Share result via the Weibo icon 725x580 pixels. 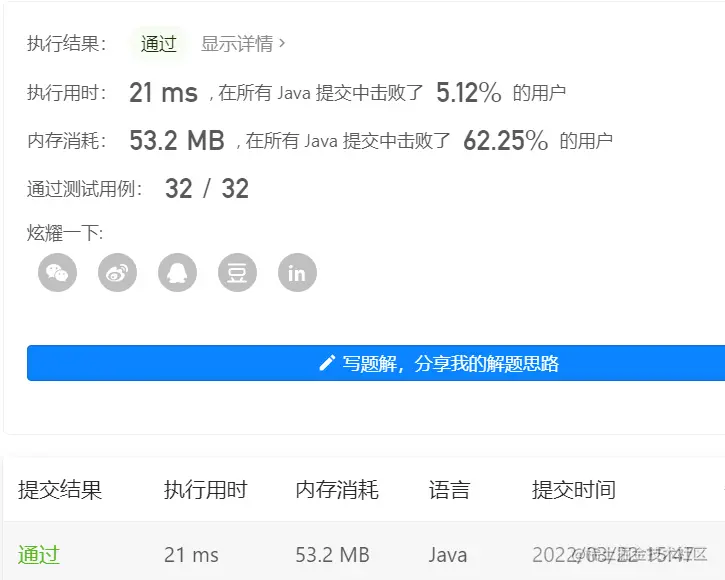tap(117, 272)
